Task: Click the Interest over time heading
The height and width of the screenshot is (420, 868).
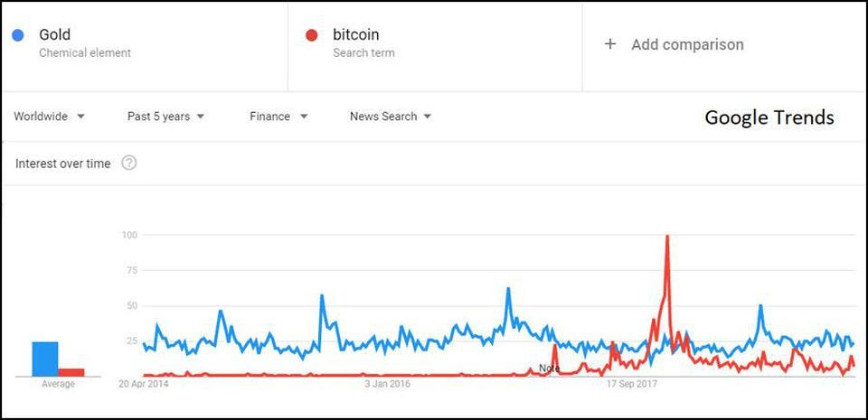Action: click(x=63, y=163)
